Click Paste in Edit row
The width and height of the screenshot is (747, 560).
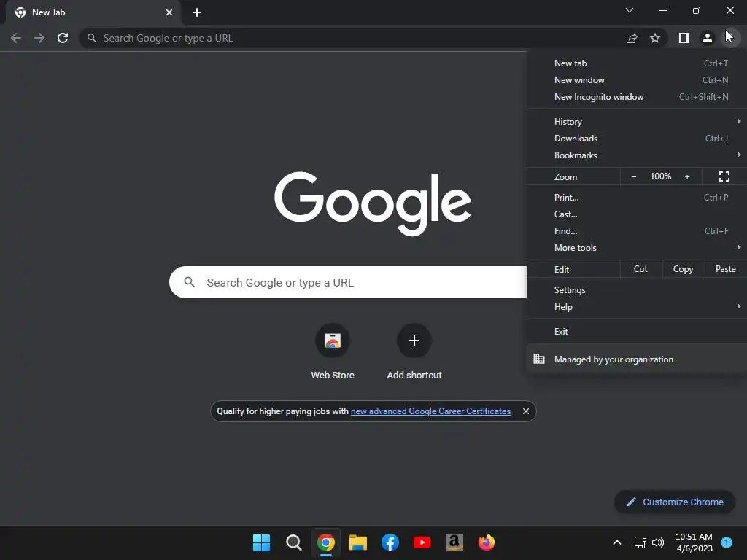pos(726,269)
